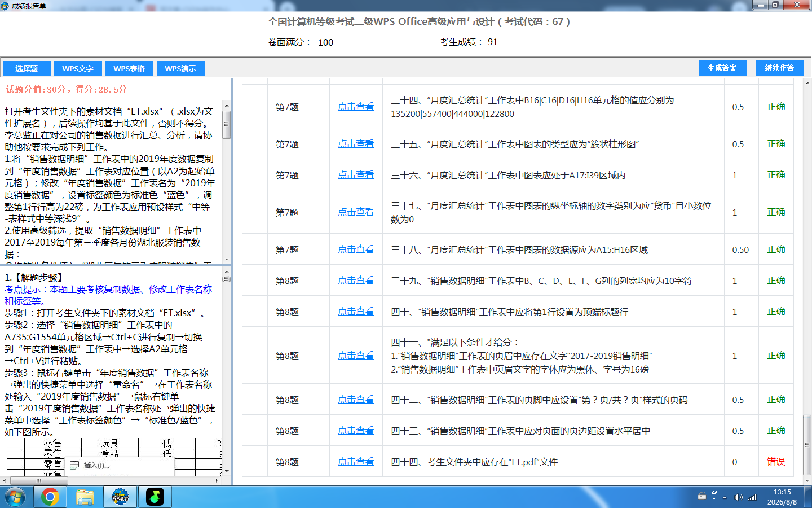Select the 正确 status in 簇状柱形图 row

pos(776,144)
